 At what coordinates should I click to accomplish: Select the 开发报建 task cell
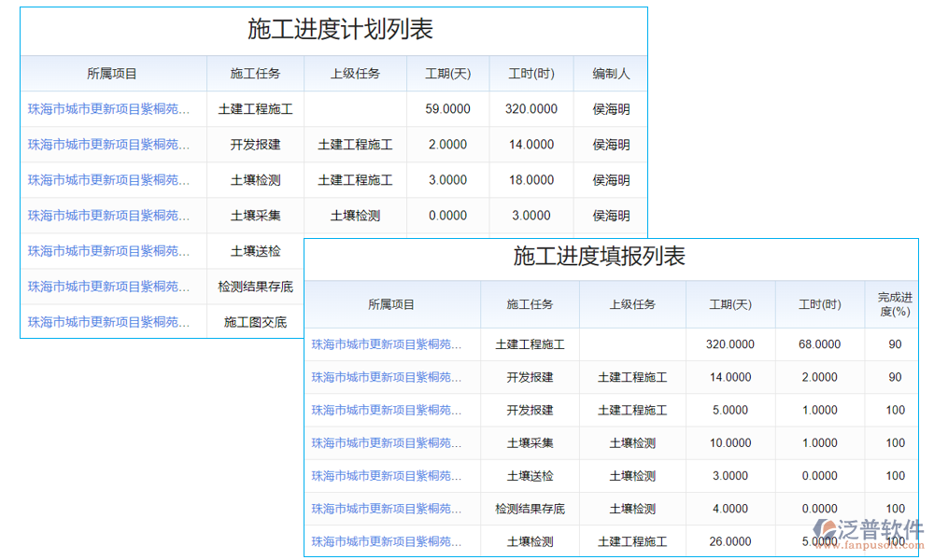coord(254,145)
